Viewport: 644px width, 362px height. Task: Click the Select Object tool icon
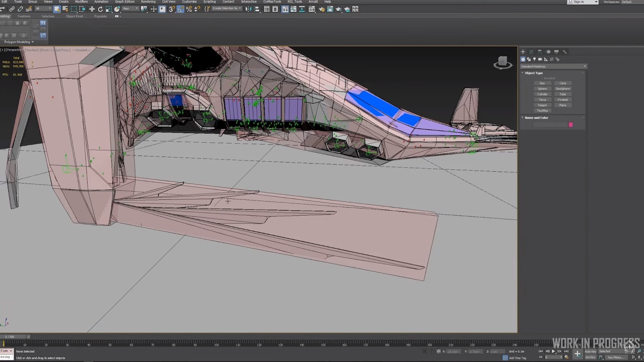click(x=57, y=9)
